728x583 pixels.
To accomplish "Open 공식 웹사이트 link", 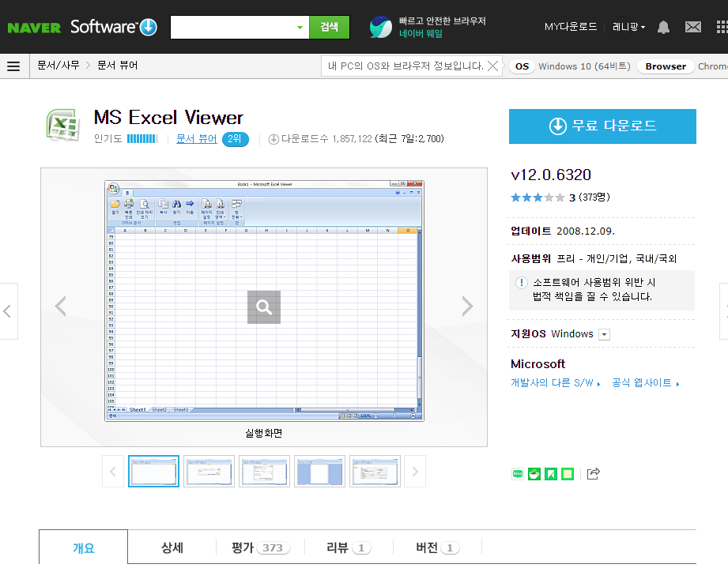I will tap(645, 383).
